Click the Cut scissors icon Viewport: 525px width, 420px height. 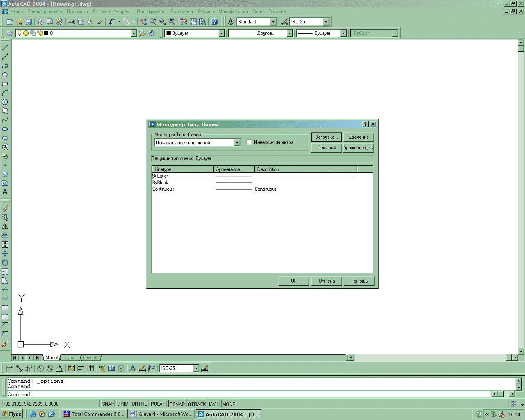point(71,22)
